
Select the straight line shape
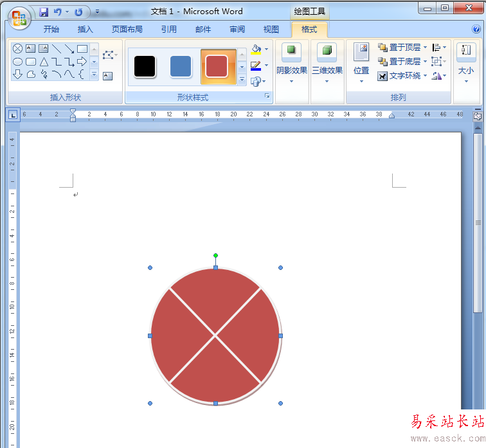click(x=57, y=49)
